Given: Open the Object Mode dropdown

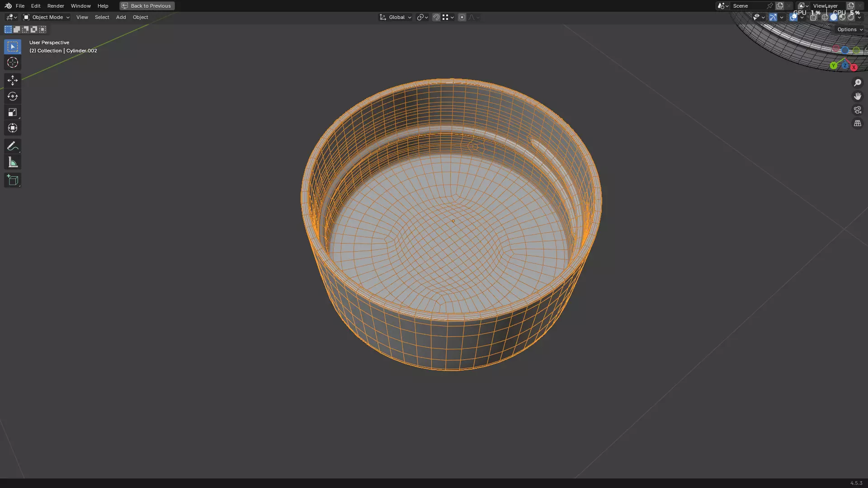Looking at the screenshot, I should point(46,17).
